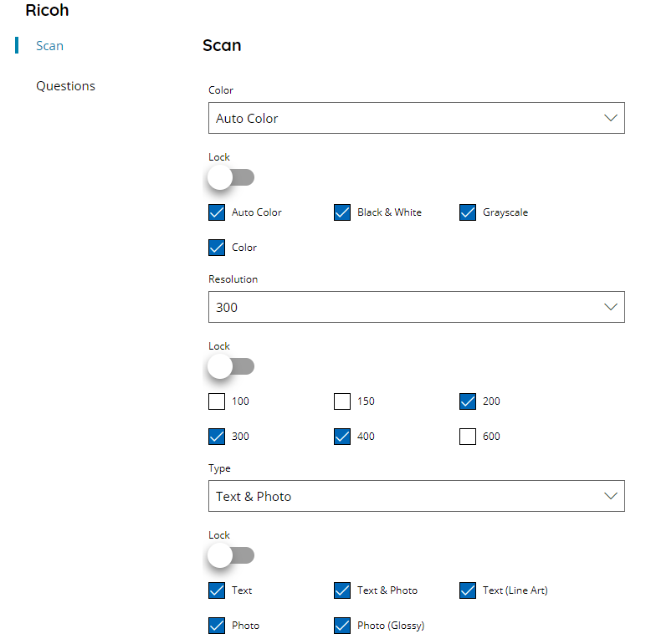The width and height of the screenshot is (646, 644).
Task: Uncheck the Photo (Glossy) checkbox
Action: 342,626
